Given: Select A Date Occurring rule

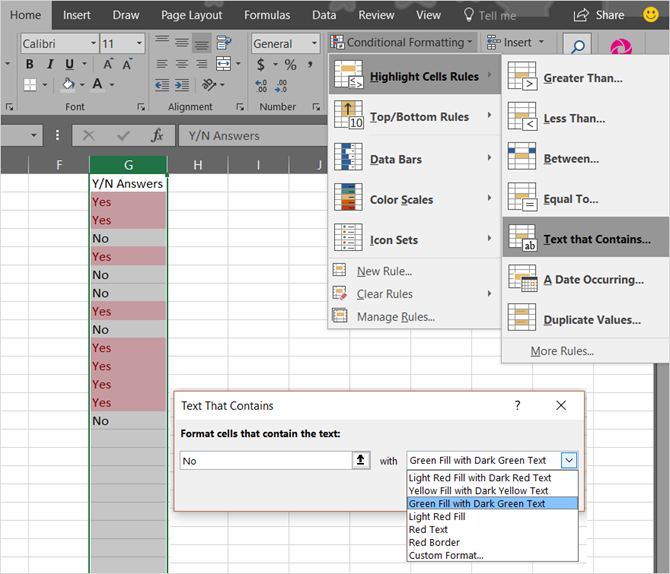Looking at the screenshot, I should coord(593,280).
